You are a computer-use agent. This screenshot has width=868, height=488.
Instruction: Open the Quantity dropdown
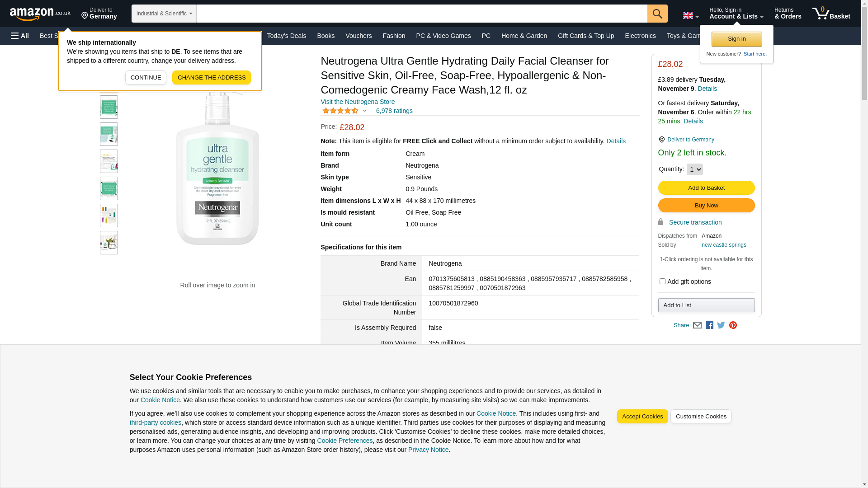694,169
